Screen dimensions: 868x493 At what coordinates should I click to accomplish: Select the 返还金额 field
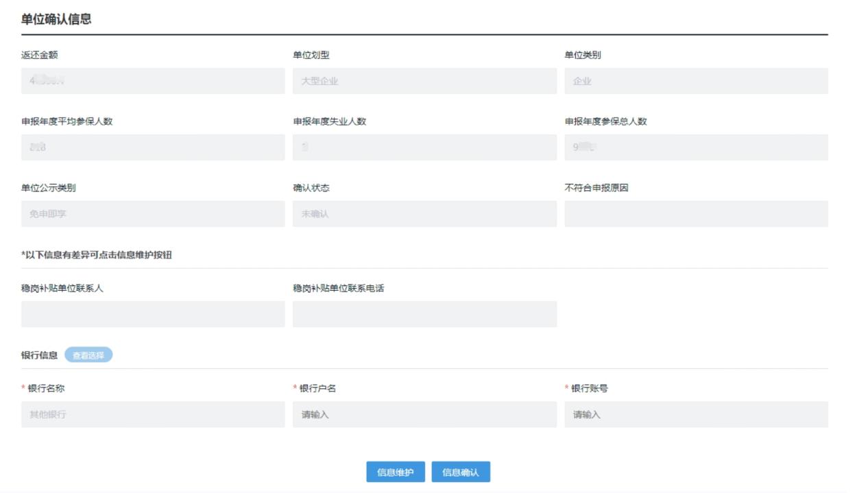click(x=153, y=81)
